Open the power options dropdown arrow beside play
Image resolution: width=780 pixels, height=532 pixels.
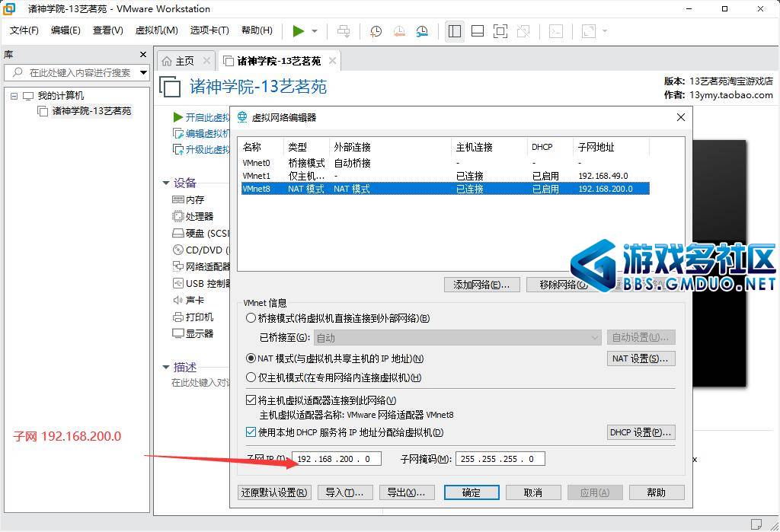(x=315, y=31)
